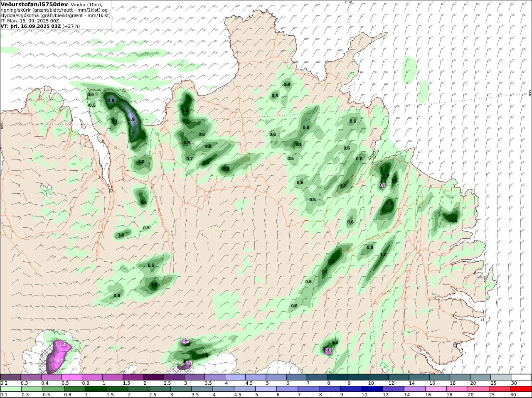Click the dark teal 8–9 snow legend swatch
532x398 pixels.
pyautogui.click(x=337, y=377)
